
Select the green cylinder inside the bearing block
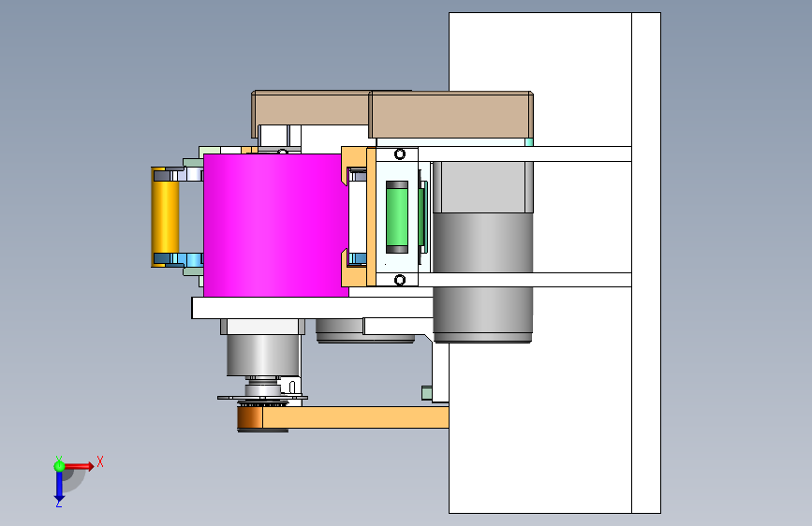(397, 217)
